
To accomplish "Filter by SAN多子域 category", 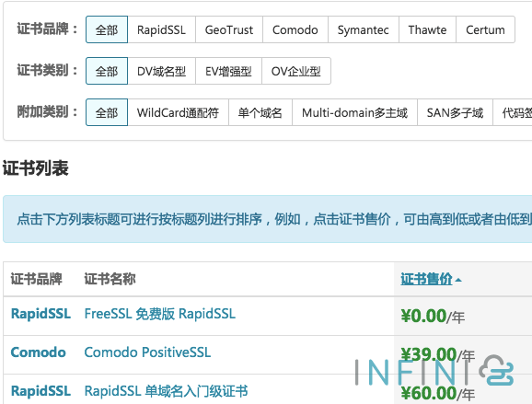I will [455, 112].
